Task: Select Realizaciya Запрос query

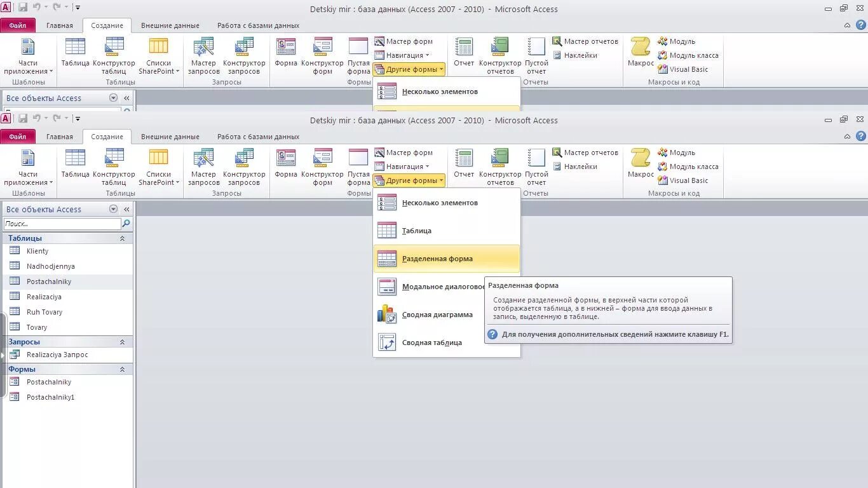Action: coord(68,355)
